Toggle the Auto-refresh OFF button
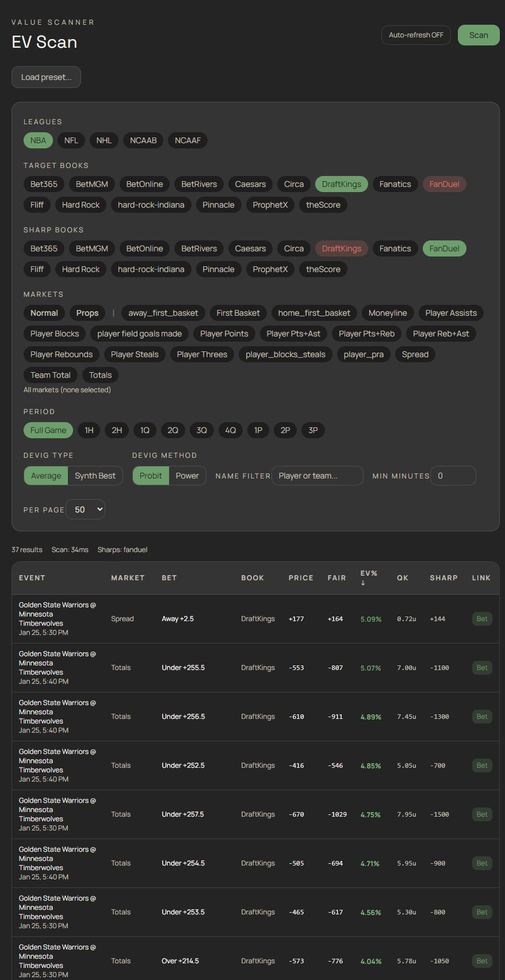505x980 pixels. point(416,35)
